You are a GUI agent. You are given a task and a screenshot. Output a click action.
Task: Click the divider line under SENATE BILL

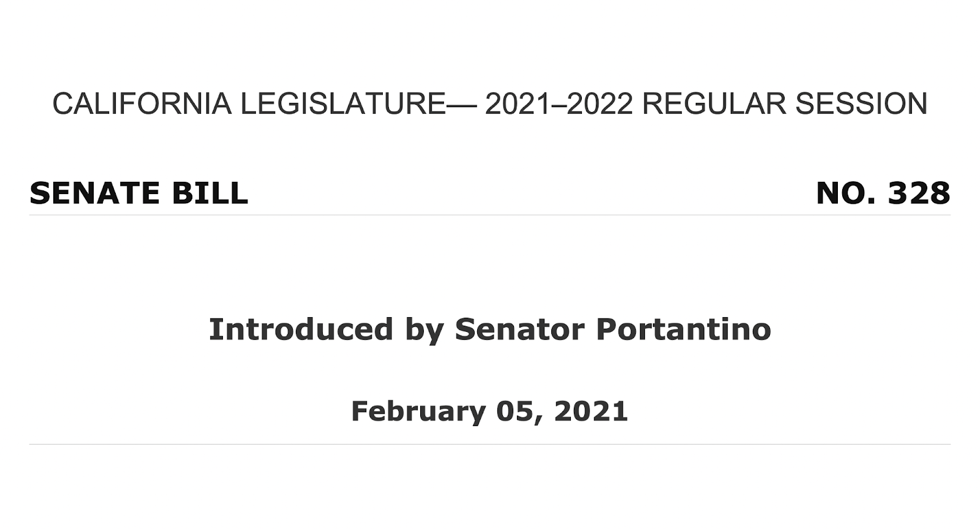490,215
